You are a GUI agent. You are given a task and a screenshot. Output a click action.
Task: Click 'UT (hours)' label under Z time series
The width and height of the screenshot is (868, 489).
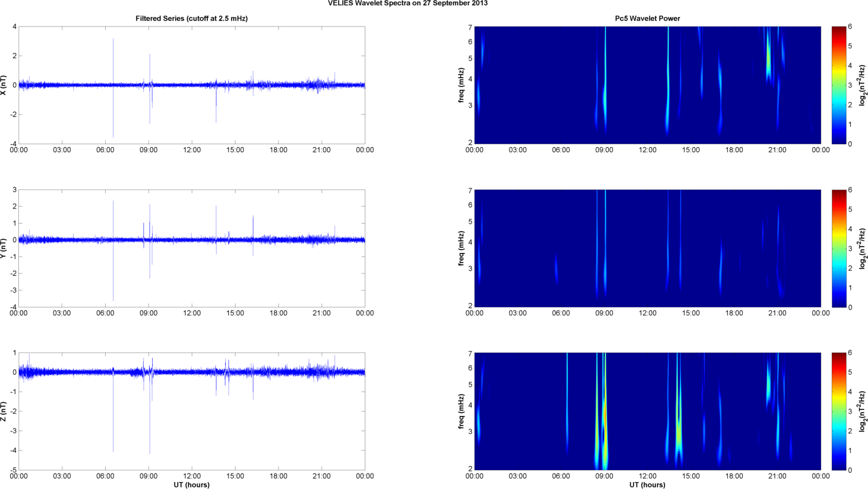click(x=191, y=485)
